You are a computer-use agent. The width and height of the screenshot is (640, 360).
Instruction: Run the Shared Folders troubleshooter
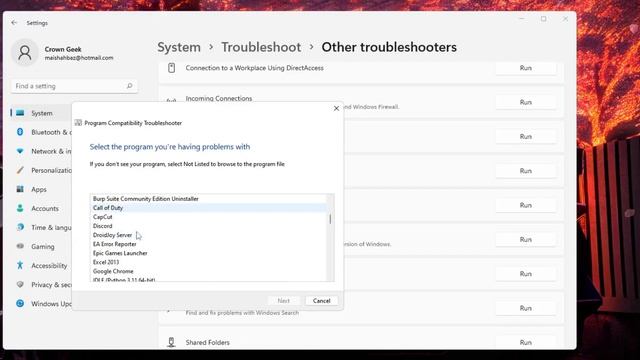(x=526, y=342)
